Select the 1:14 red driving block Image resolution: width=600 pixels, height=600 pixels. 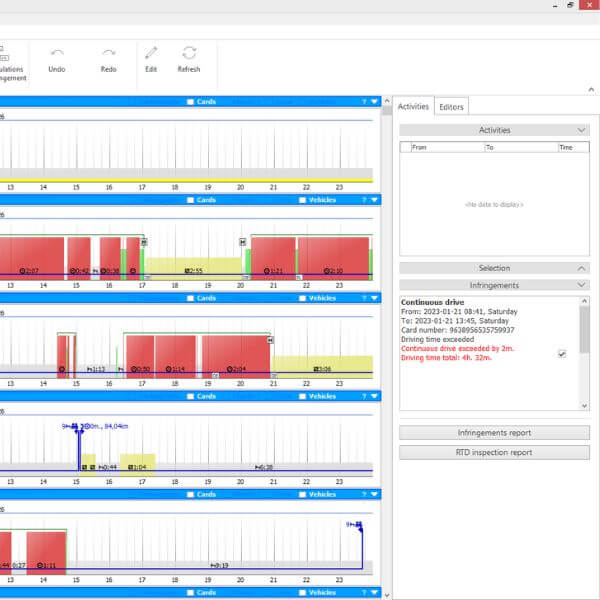(x=175, y=357)
